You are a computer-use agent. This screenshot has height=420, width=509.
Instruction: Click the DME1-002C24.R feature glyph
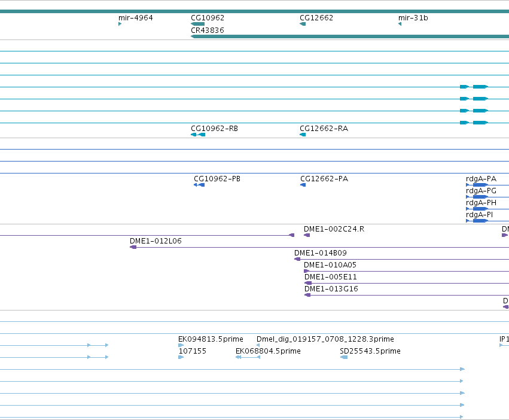coord(307,235)
